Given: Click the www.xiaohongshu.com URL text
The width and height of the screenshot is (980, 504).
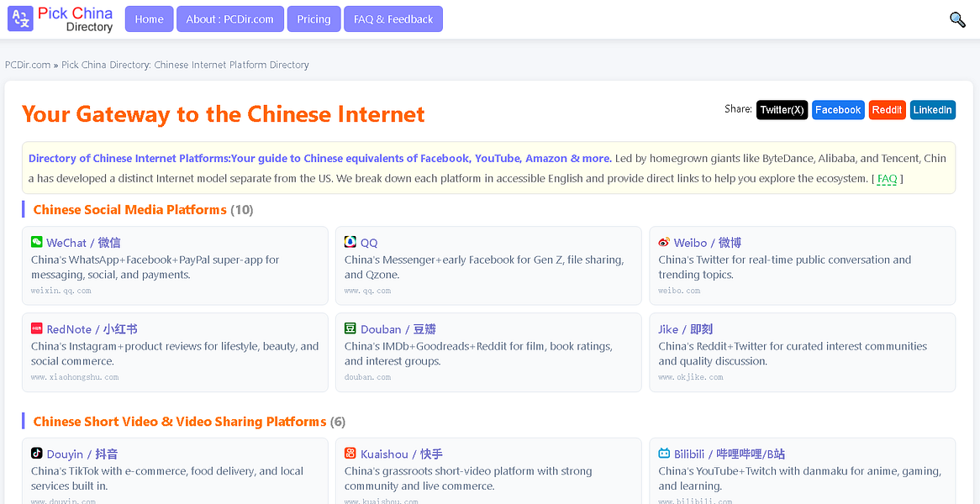Looking at the screenshot, I should tap(75, 377).
